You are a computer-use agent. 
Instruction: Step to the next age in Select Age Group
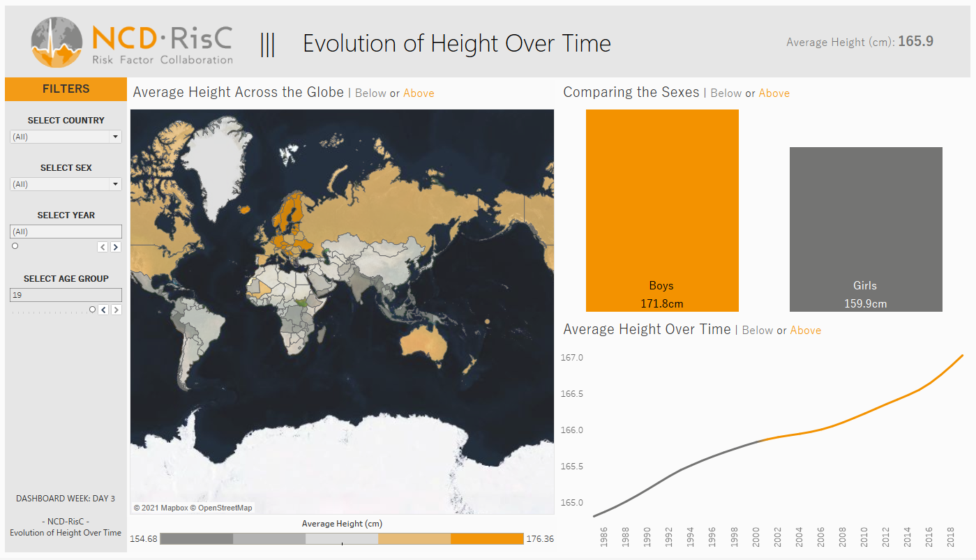click(x=117, y=310)
